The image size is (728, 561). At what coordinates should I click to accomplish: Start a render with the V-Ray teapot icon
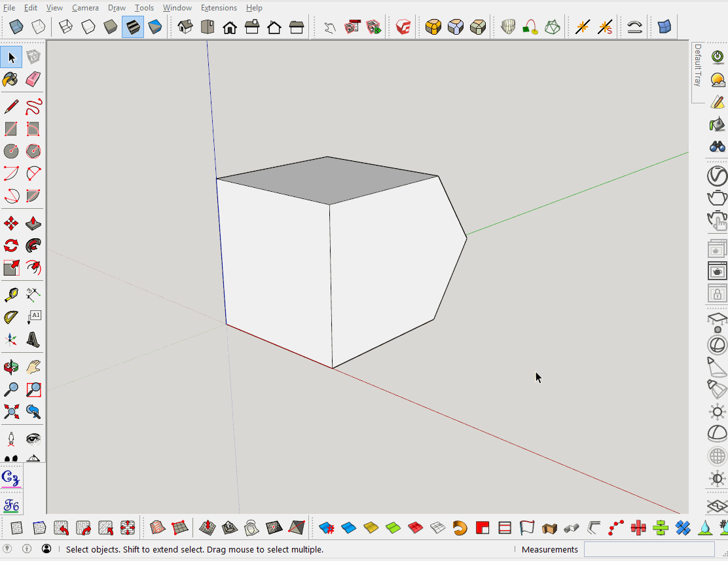[x=717, y=198]
